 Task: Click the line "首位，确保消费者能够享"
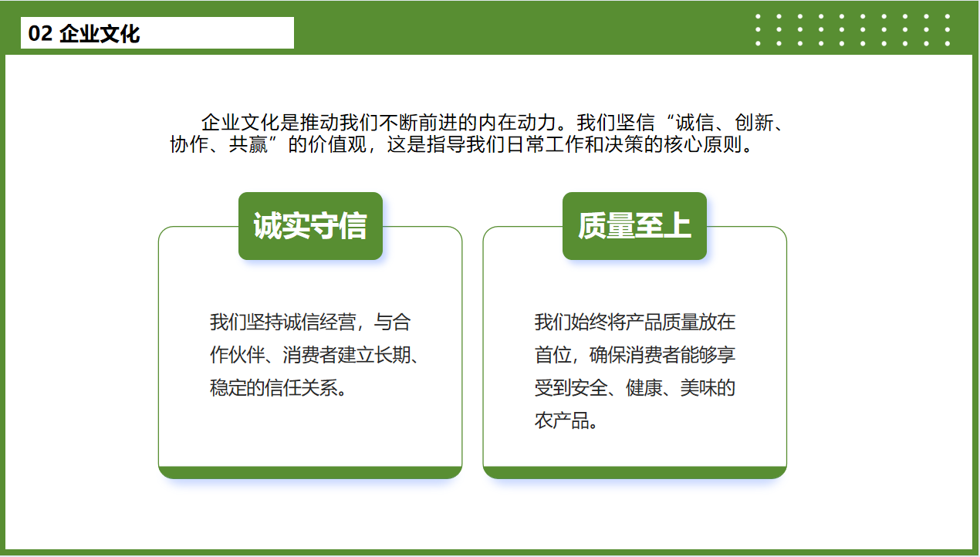[x=635, y=355]
